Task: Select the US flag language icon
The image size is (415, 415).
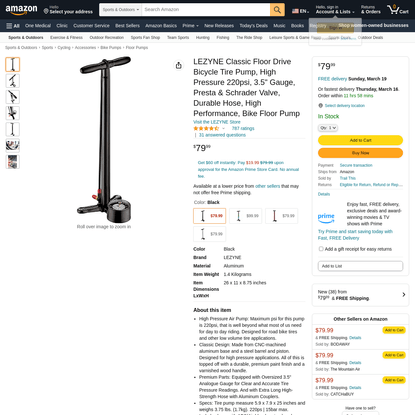Action: pos(295,11)
